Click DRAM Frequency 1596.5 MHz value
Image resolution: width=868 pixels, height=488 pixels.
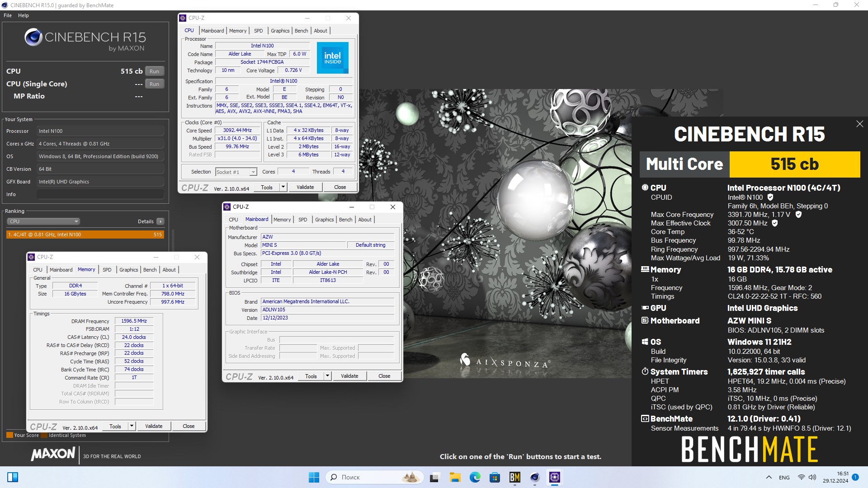pyautogui.click(x=134, y=321)
